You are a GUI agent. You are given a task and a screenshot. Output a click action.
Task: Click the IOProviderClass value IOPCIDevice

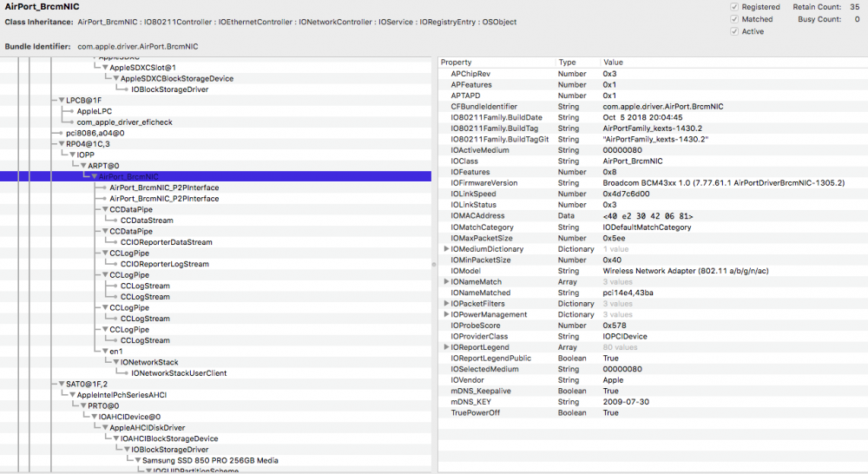(x=624, y=336)
